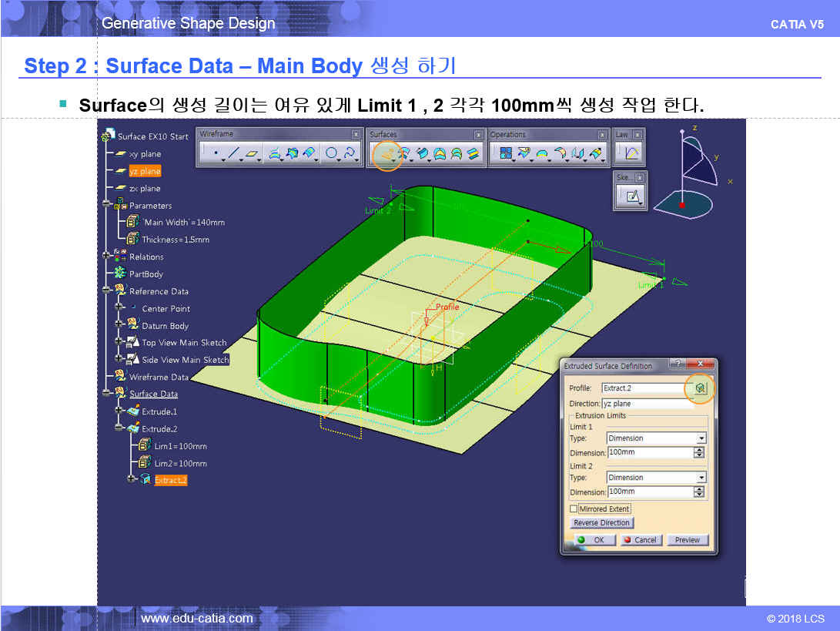Click the Preview button
Image resolution: width=840 pixels, height=631 pixels.
(x=687, y=540)
